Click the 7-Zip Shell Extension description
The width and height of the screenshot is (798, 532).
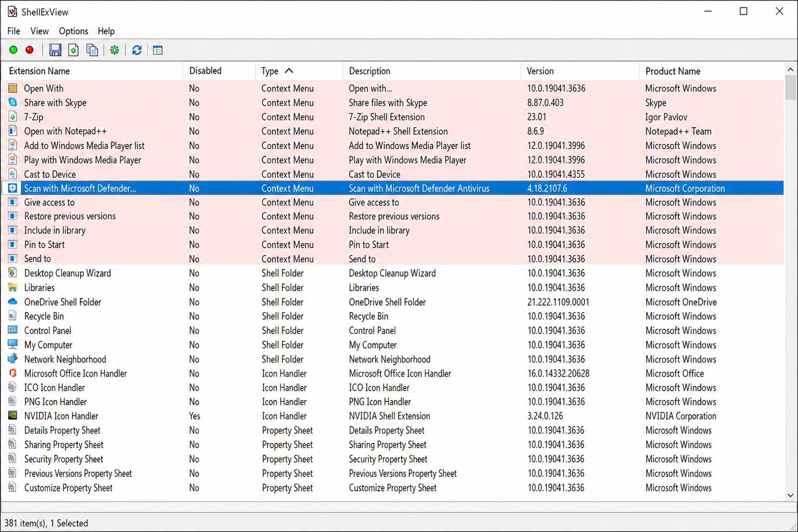387,117
